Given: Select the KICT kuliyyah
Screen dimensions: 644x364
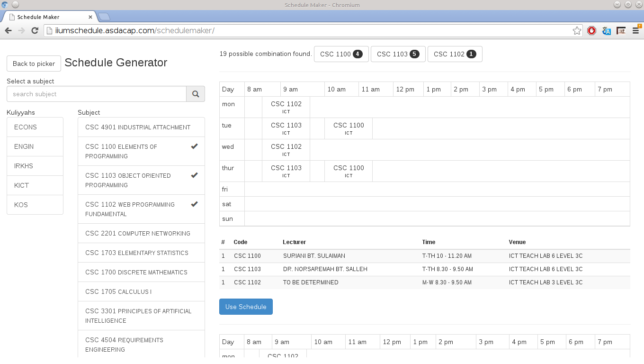Looking at the screenshot, I should tap(35, 185).
